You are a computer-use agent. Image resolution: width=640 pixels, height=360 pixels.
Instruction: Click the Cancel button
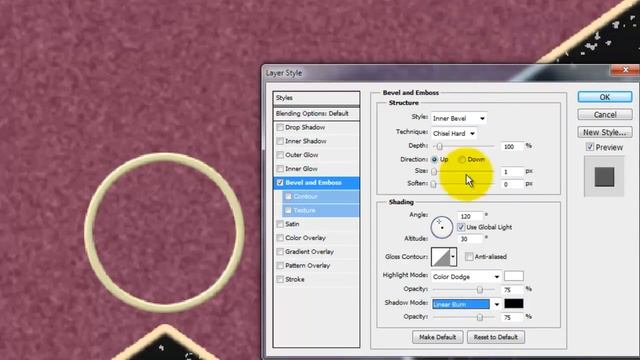(605, 115)
